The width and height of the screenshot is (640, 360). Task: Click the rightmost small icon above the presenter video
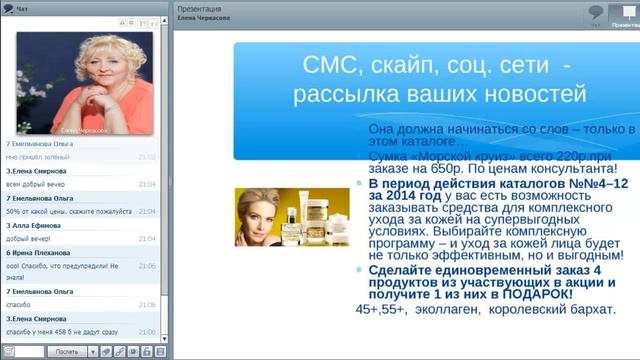pos(152,24)
